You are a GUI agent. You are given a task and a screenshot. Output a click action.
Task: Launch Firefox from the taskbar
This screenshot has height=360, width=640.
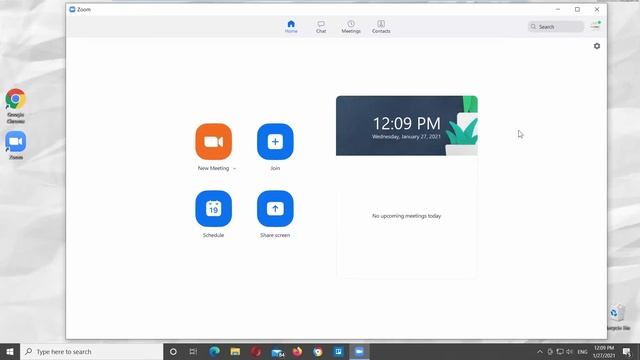[x=297, y=351]
